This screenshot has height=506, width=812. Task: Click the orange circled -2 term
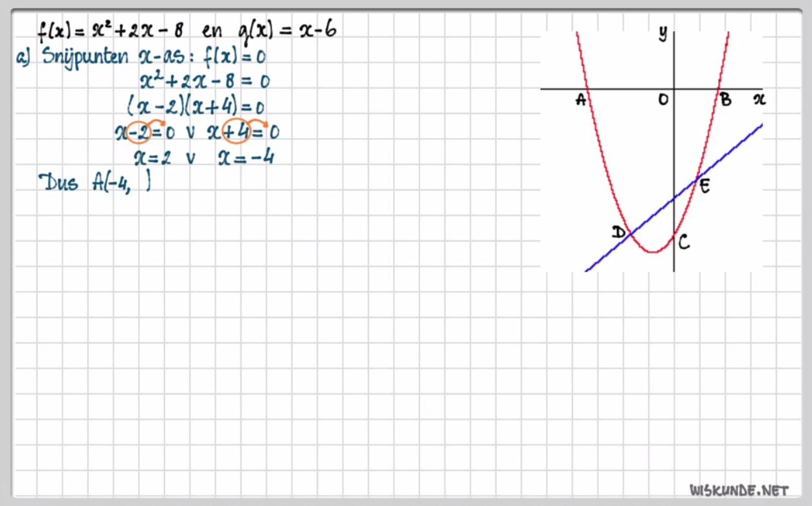[x=139, y=132]
